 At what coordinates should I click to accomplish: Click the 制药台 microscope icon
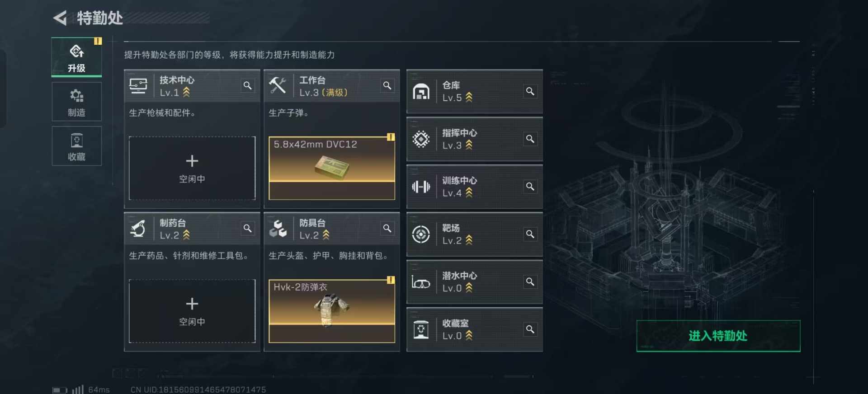coord(138,229)
